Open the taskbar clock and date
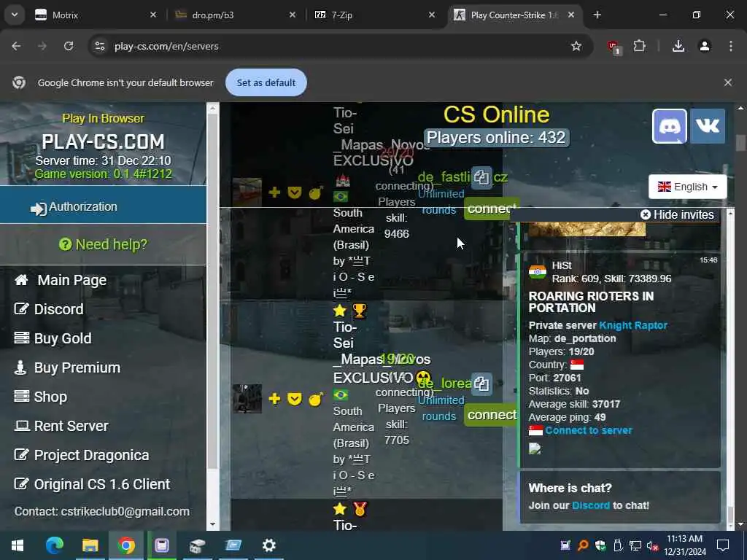 pyautogui.click(x=684, y=545)
